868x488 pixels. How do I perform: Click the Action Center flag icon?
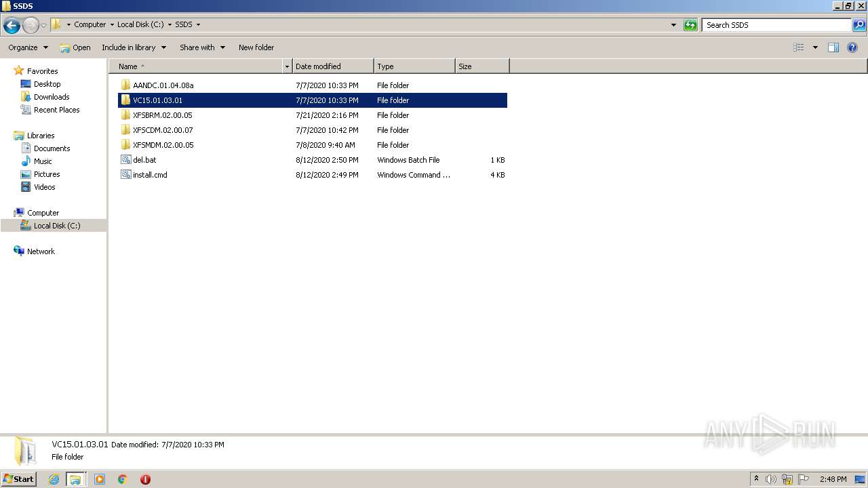pyautogui.click(x=804, y=479)
